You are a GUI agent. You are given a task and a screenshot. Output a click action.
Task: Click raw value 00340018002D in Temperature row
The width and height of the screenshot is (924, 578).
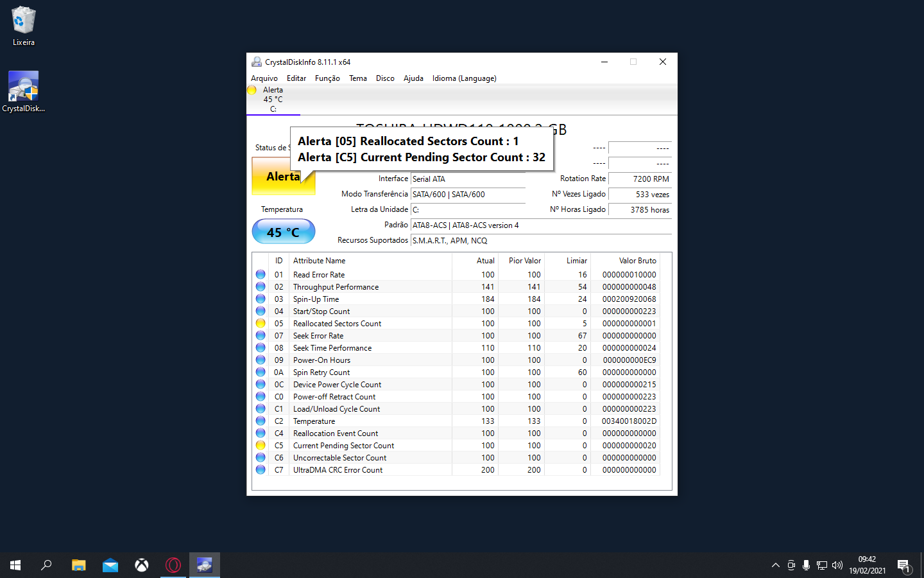[x=629, y=421]
